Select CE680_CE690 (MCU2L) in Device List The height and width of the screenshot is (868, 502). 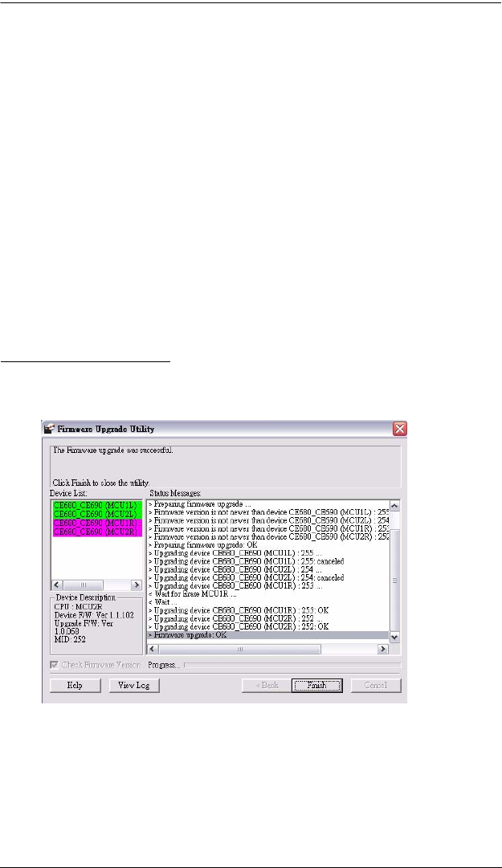click(x=97, y=514)
